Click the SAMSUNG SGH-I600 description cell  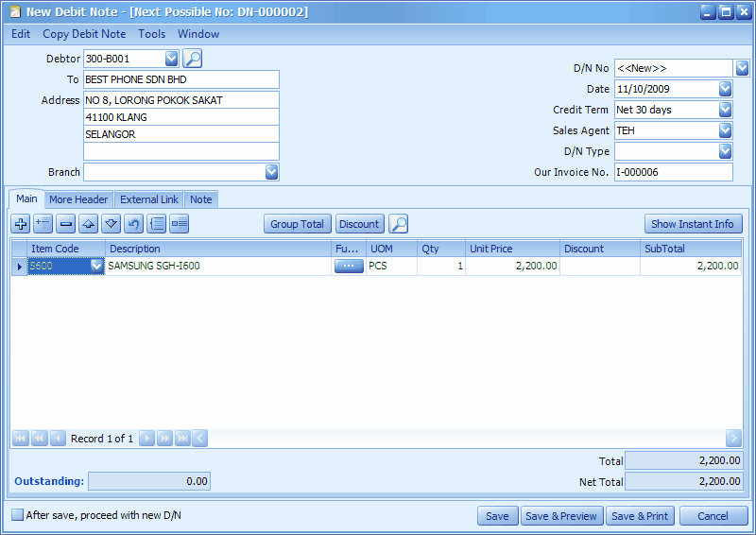pyautogui.click(x=218, y=266)
